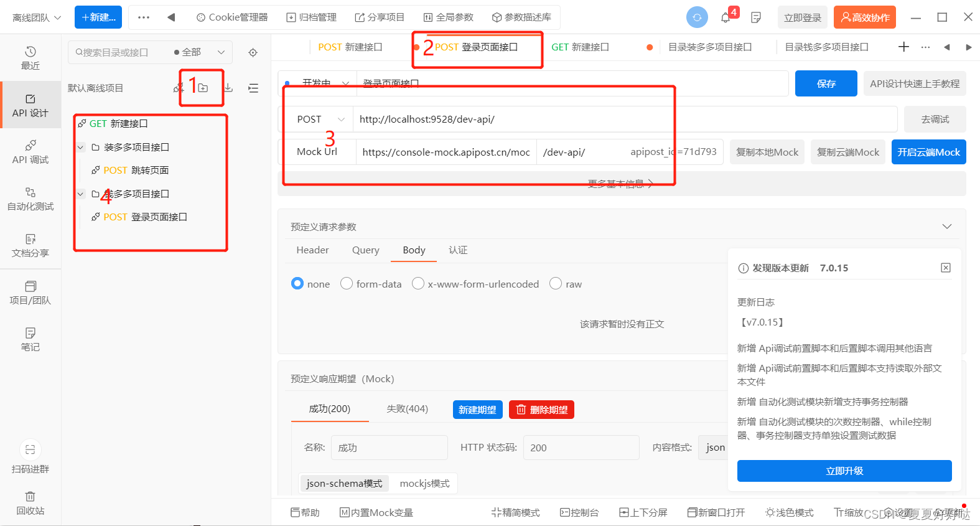Switch to mockjs模式 mode
Viewport: 980px width, 526px height.
coord(424,483)
